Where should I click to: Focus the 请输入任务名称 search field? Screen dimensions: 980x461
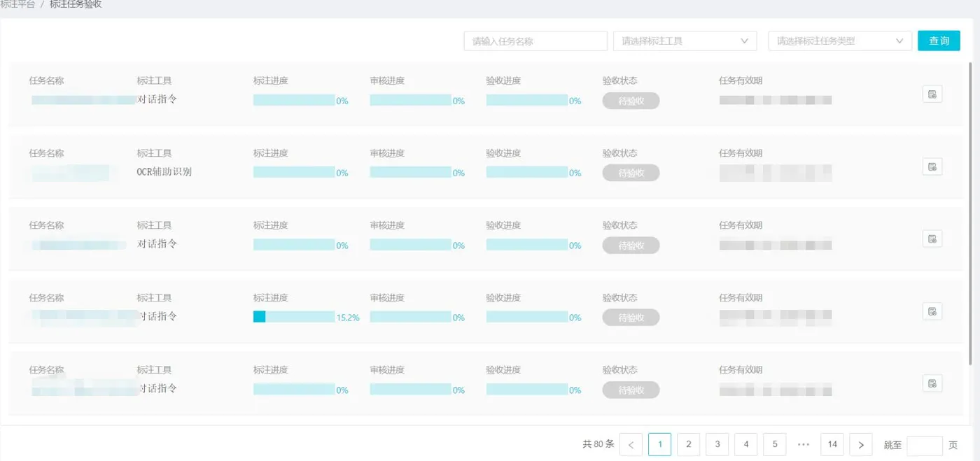coord(535,41)
